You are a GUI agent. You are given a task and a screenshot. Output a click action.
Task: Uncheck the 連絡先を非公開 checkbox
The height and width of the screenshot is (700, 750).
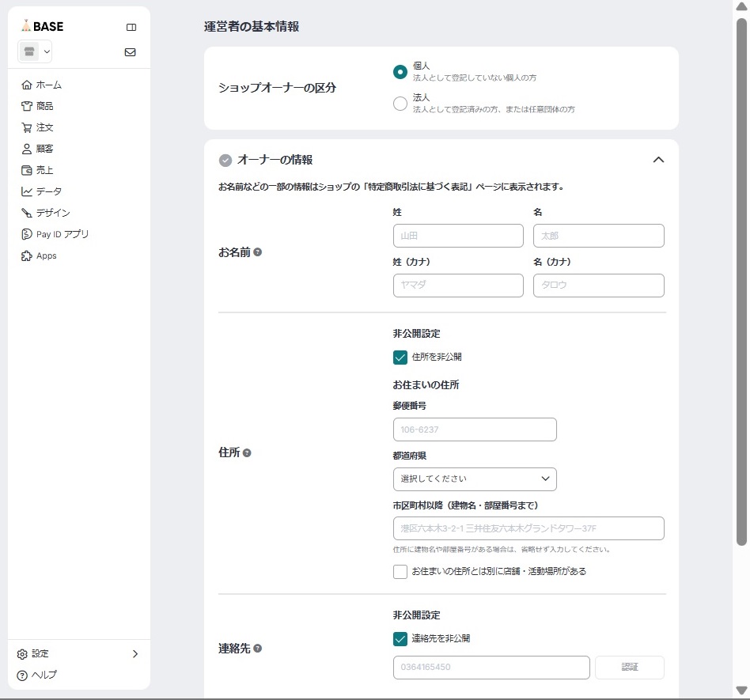point(400,638)
